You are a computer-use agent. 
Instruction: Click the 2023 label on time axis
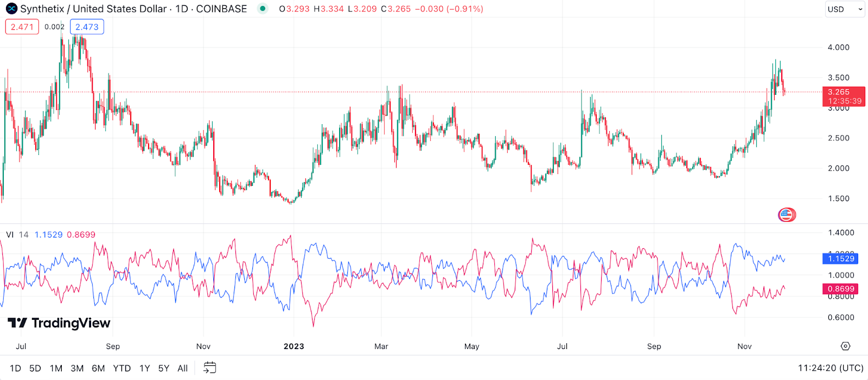294,346
